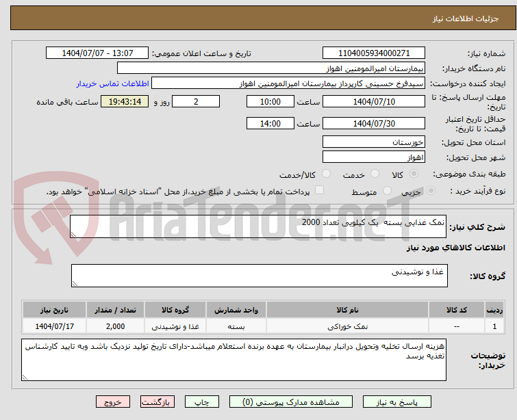Select the کالا radio button
Screen dimensions: 517x420
point(414,174)
